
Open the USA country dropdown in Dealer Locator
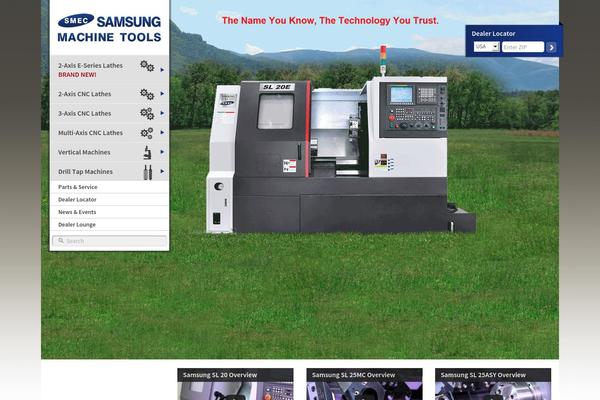tap(486, 47)
